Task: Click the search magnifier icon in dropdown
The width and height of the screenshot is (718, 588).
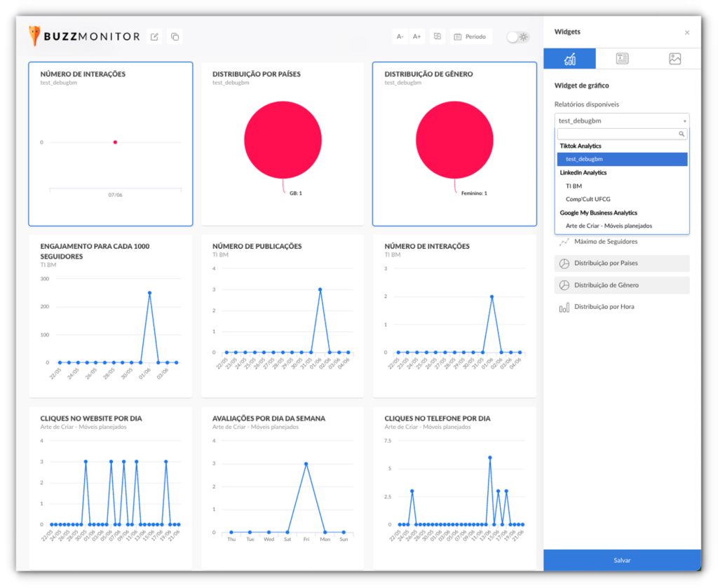Action: coord(681,134)
